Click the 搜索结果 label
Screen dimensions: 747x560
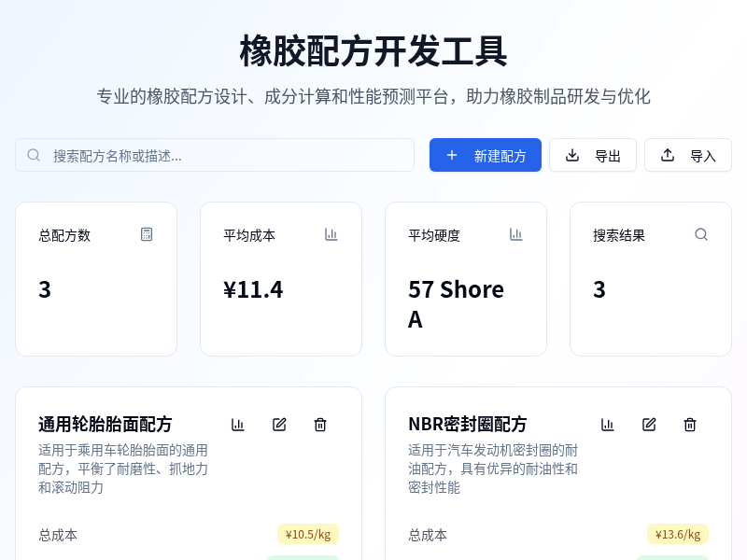(x=619, y=235)
